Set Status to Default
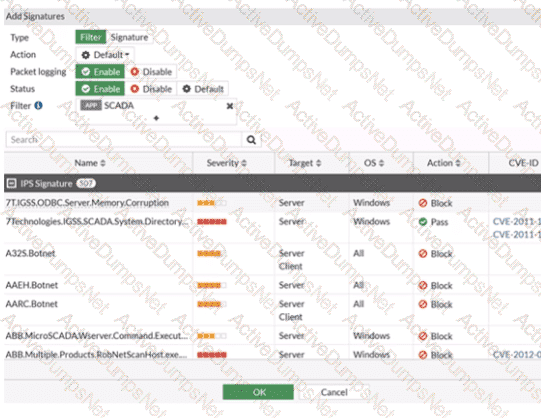Image resolution: width=541 pixels, height=418 pixels. click(x=203, y=89)
